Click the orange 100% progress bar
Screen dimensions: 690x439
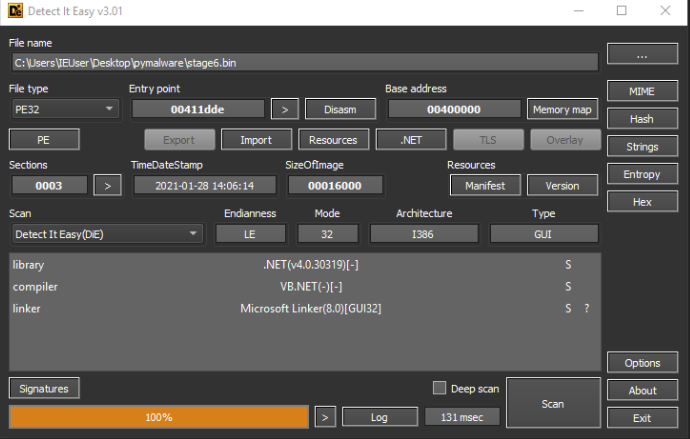(159, 417)
